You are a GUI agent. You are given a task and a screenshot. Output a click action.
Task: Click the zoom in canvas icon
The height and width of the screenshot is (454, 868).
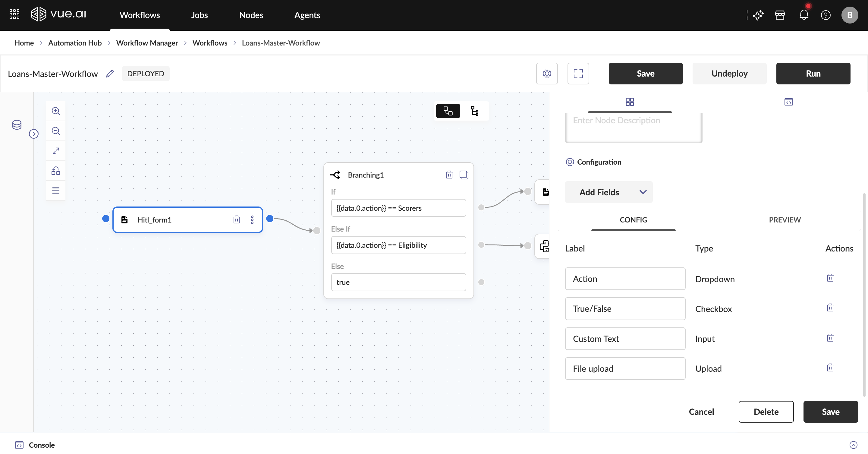(55, 111)
